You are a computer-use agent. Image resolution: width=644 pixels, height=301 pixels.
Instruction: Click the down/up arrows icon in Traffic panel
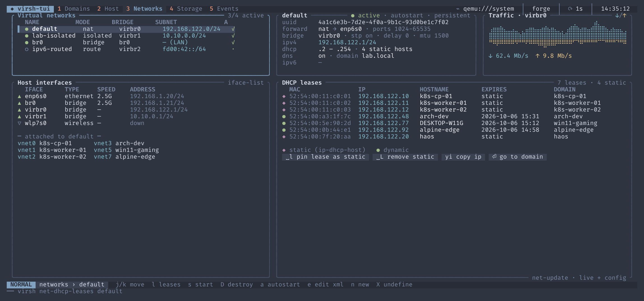[x=621, y=15]
